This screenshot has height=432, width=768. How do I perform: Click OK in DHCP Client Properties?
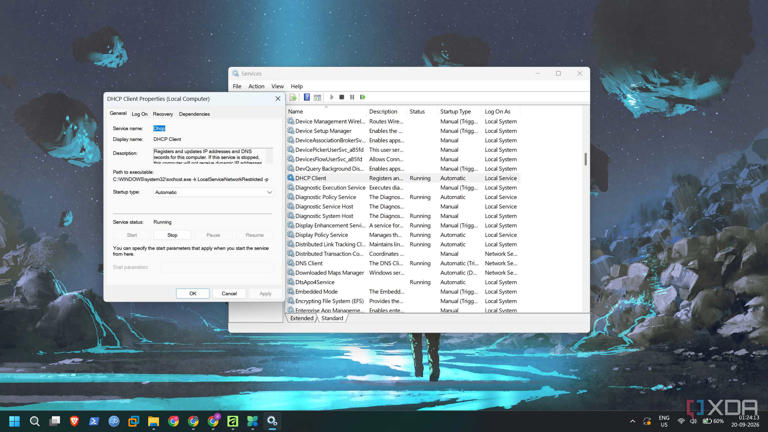pos(192,293)
